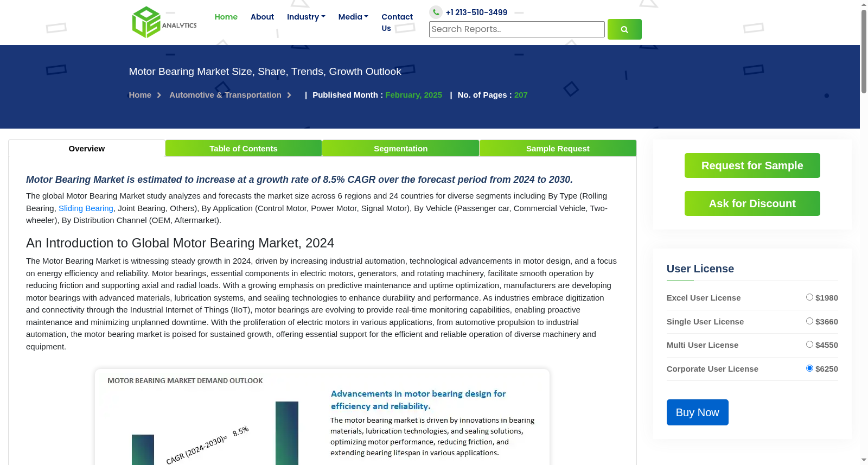The width and height of the screenshot is (868, 465).
Task: Go to the Home nav item
Action: [x=226, y=17]
